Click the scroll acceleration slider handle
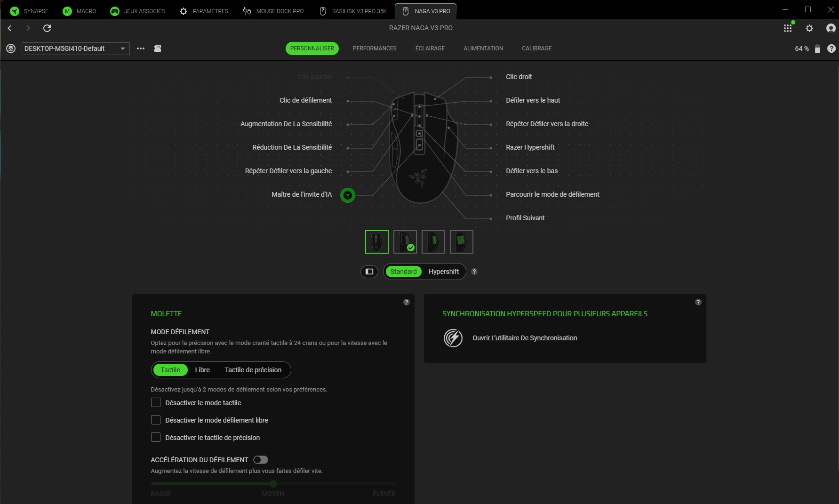The image size is (839, 504). tap(273, 483)
